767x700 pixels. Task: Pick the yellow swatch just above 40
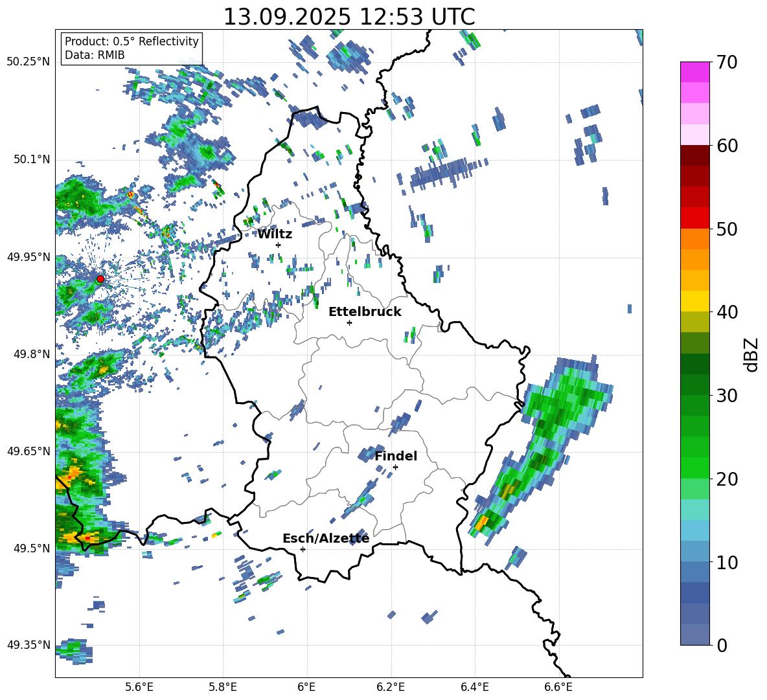point(694,301)
